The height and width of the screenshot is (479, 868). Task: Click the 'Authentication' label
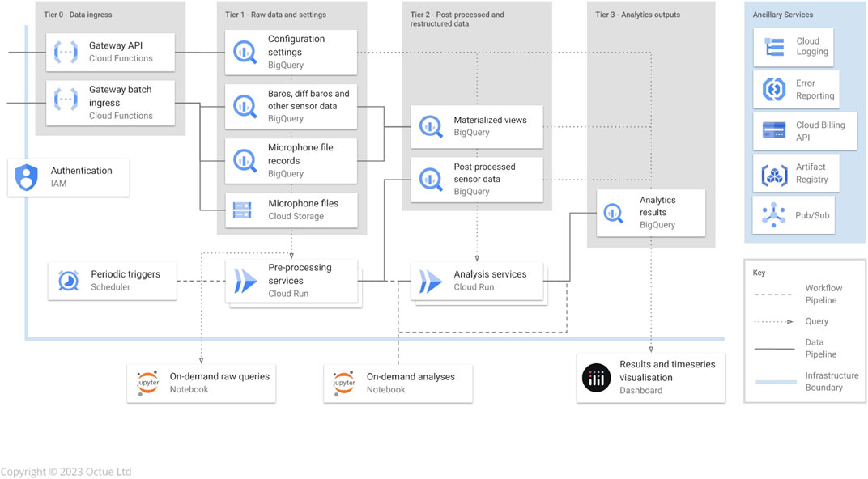point(81,171)
